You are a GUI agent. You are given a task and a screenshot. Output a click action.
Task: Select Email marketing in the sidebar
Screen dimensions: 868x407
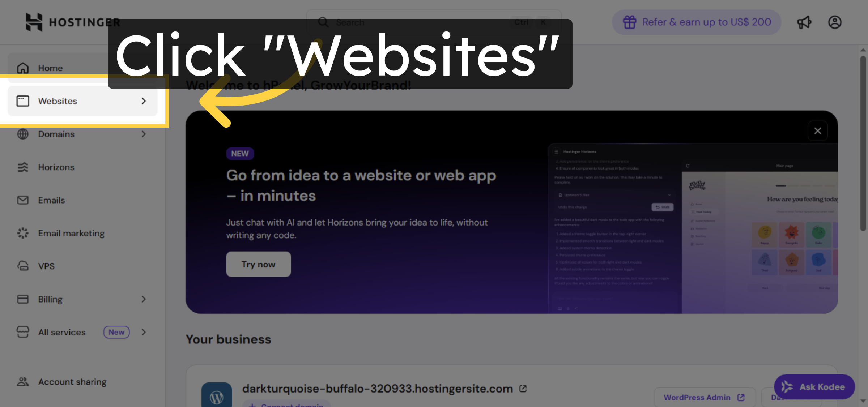[71, 233]
